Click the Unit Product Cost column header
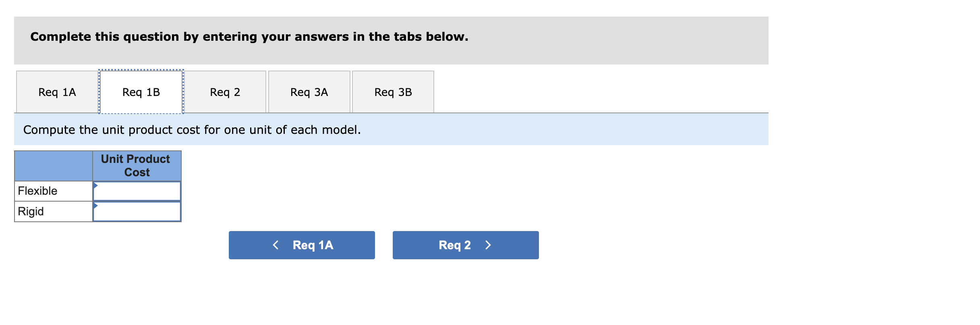The image size is (980, 325). (136, 165)
